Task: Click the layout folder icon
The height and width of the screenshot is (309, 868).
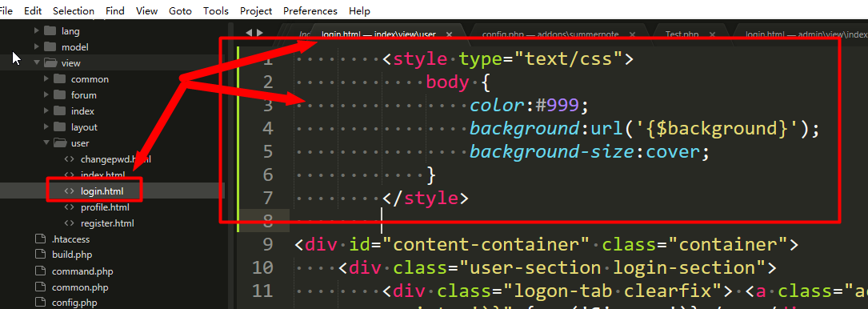Action: [60, 127]
